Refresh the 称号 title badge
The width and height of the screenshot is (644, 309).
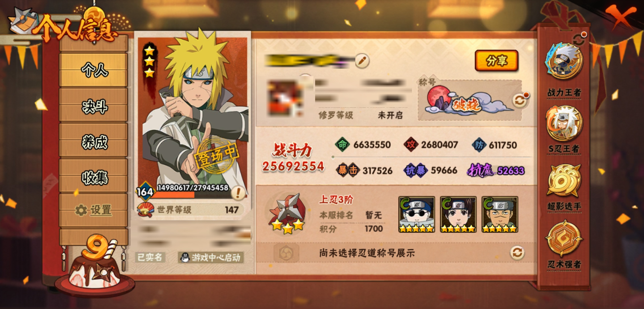[x=520, y=100]
